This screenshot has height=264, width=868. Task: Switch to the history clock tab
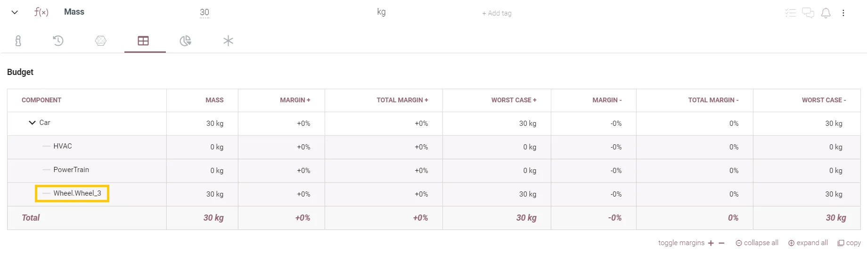coord(58,41)
